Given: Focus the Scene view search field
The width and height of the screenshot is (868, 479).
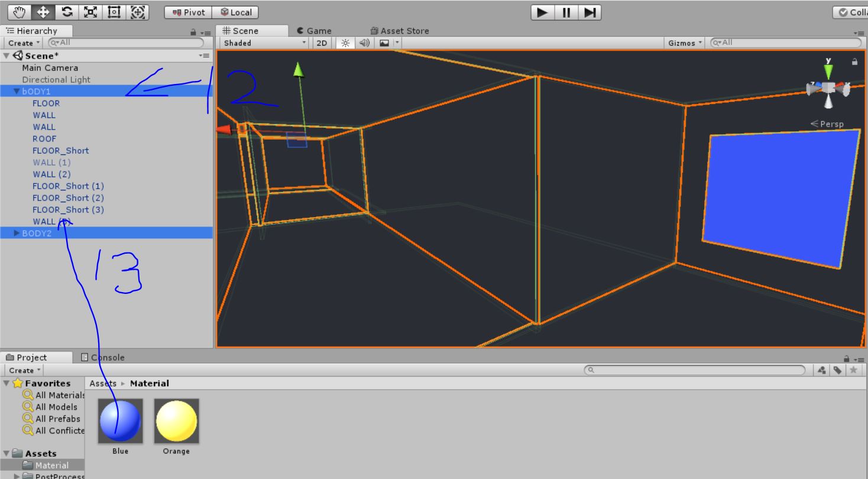Looking at the screenshot, I should pyautogui.click(x=785, y=43).
